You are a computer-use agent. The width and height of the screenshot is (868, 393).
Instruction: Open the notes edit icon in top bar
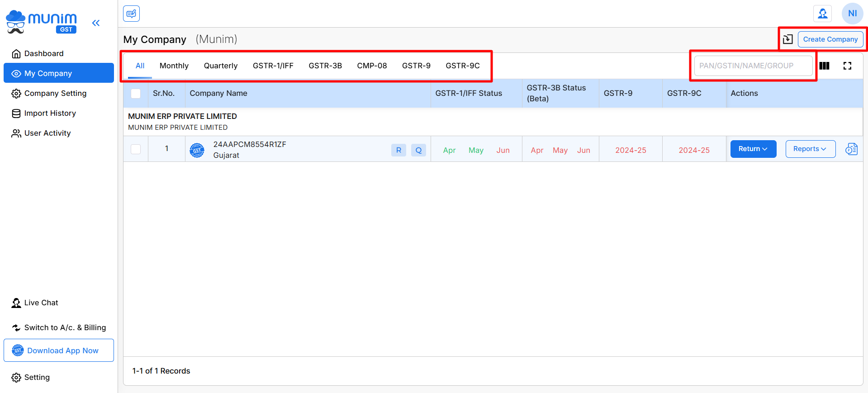[x=131, y=14]
